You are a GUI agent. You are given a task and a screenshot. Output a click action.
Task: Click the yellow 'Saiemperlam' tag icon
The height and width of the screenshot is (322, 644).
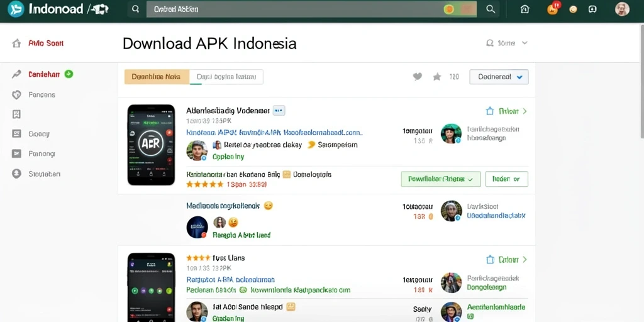point(311,145)
